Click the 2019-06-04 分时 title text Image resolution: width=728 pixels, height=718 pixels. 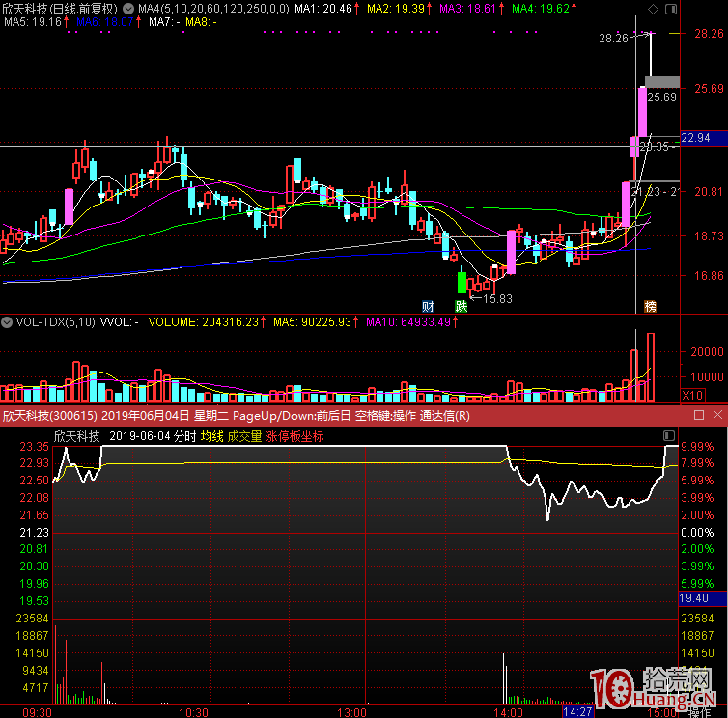[x=153, y=436]
